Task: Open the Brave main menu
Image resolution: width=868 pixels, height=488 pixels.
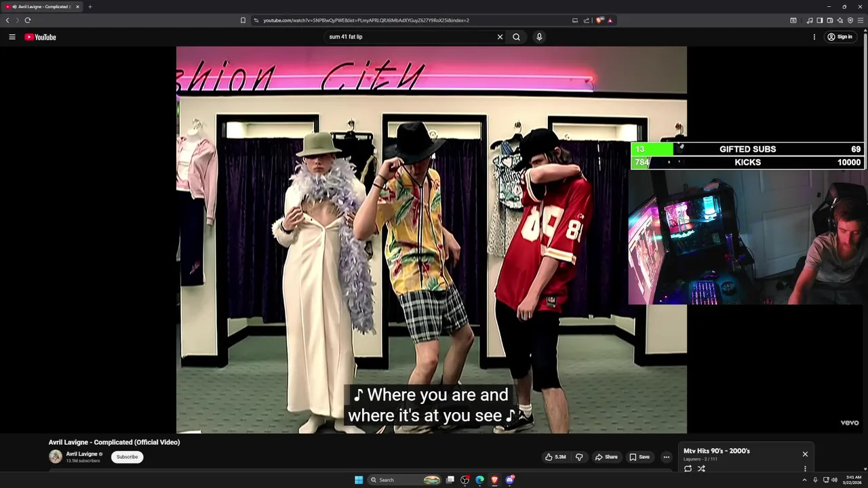Action: [861, 20]
